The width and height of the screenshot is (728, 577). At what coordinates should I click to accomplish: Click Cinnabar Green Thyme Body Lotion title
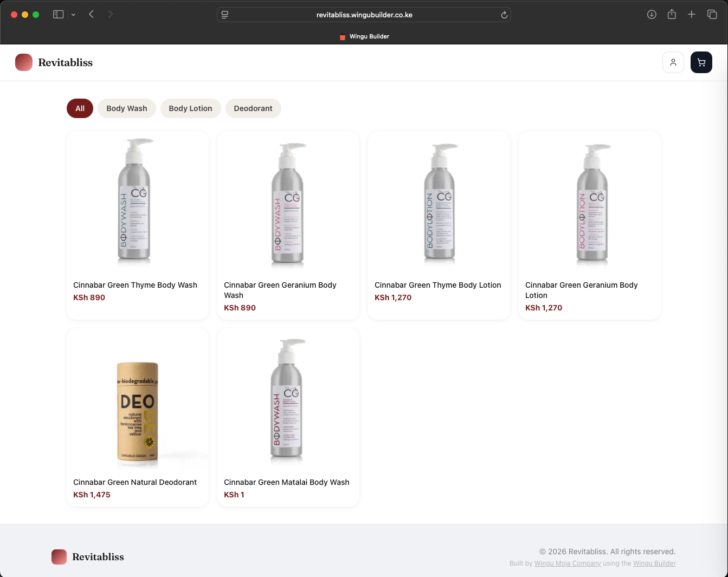438,285
